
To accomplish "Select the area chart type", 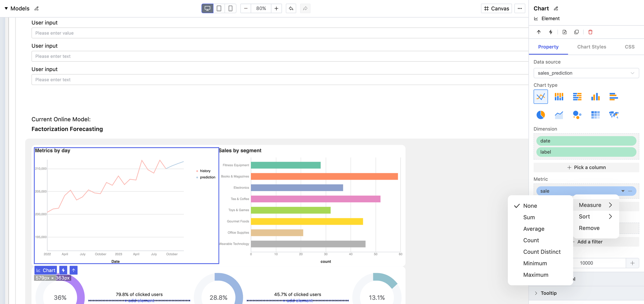I will 559,115.
